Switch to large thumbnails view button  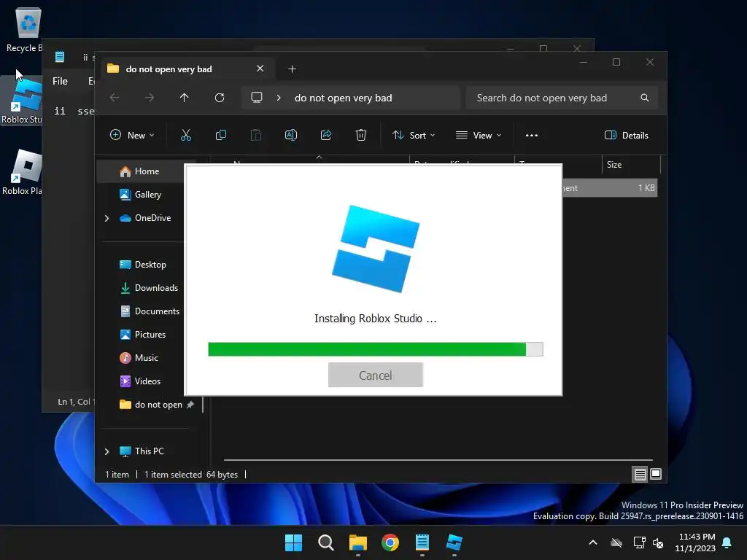[x=656, y=474]
